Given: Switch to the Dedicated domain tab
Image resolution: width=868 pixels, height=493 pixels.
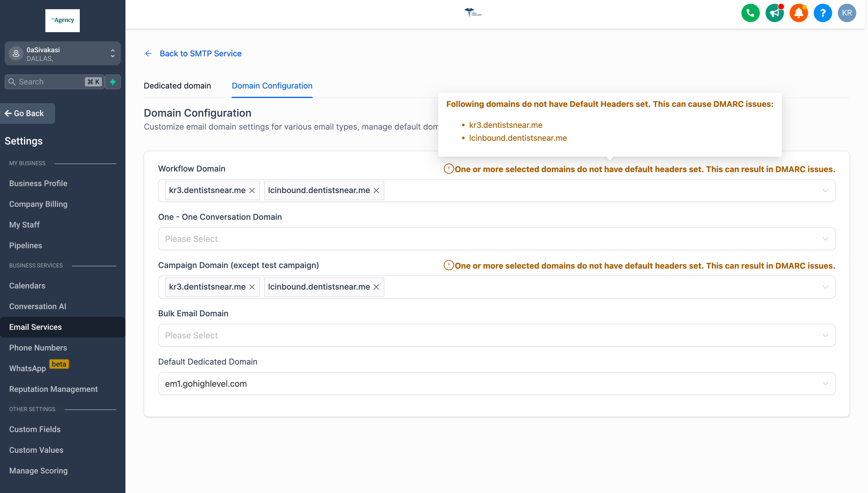Looking at the screenshot, I should pyautogui.click(x=177, y=86).
